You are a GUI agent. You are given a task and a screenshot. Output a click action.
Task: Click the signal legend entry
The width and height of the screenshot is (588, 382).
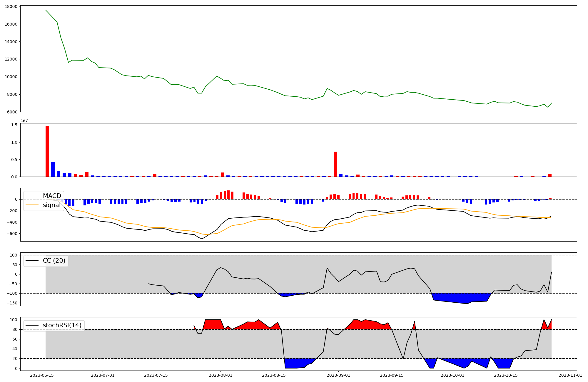(x=51, y=205)
